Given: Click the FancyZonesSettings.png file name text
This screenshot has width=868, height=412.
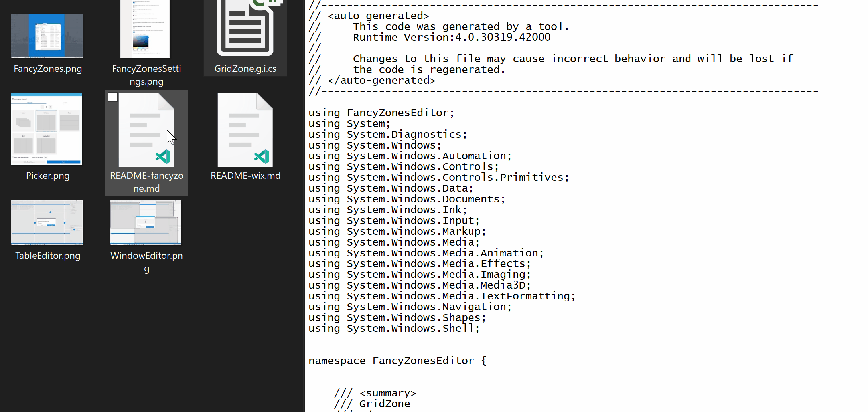Looking at the screenshot, I should [x=146, y=75].
